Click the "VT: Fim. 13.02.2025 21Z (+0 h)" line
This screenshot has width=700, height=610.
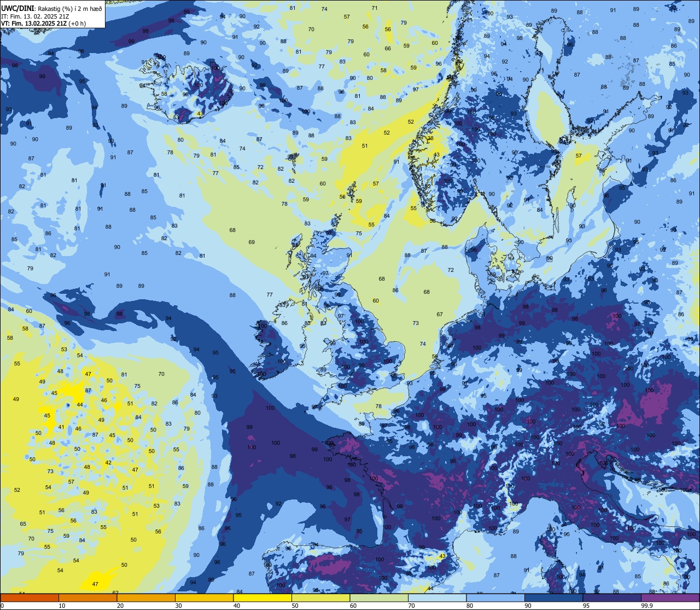43,24
